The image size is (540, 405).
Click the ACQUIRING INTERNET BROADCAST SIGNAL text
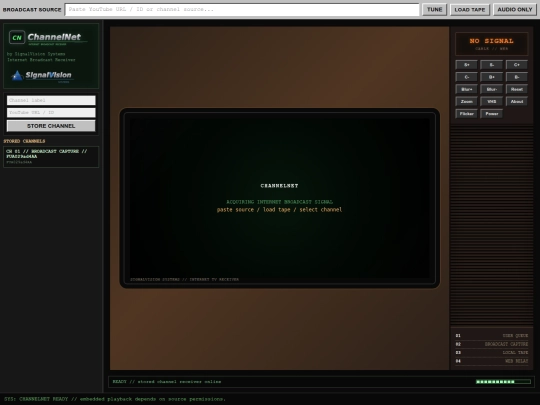point(279,202)
